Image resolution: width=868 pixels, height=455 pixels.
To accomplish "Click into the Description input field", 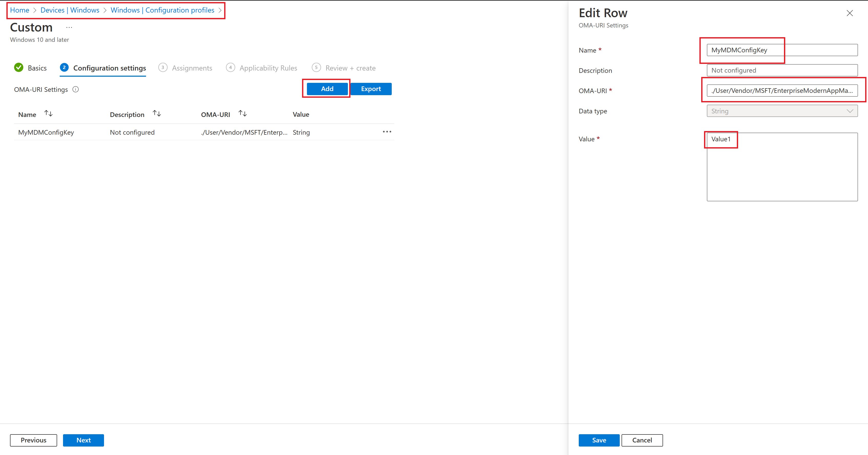I will tap(782, 71).
